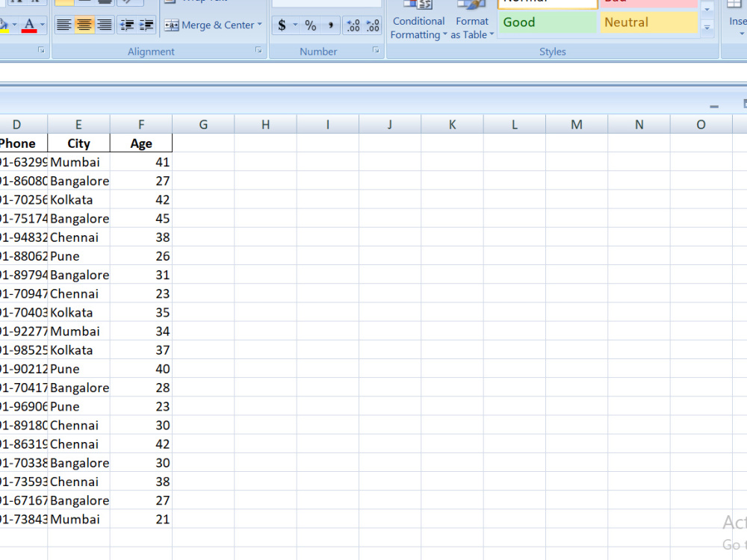Toggle the highlighted Center alignment button
Viewport: 747px width, 560px height.
coord(84,25)
